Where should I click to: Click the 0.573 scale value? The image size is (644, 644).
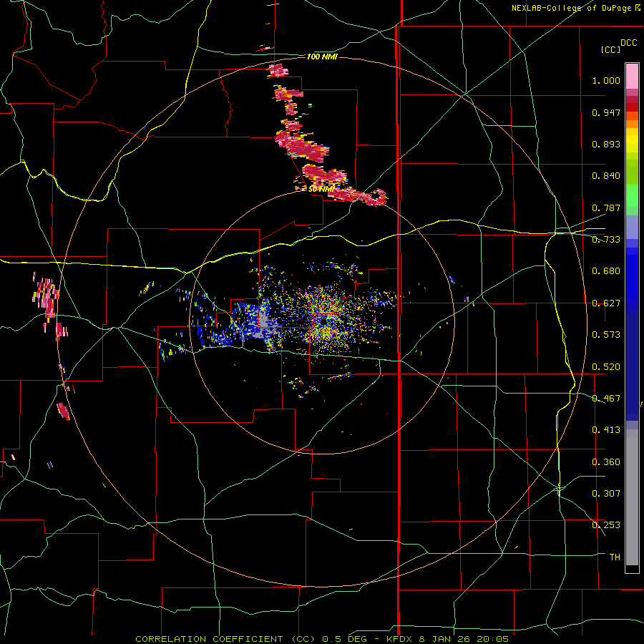pyautogui.click(x=606, y=335)
